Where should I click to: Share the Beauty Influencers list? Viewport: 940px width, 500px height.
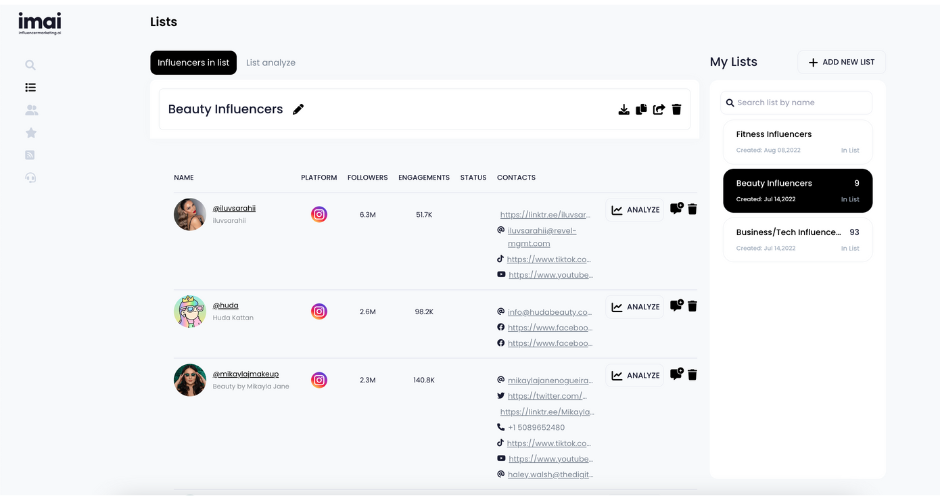pyautogui.click(x=659, y=109)
